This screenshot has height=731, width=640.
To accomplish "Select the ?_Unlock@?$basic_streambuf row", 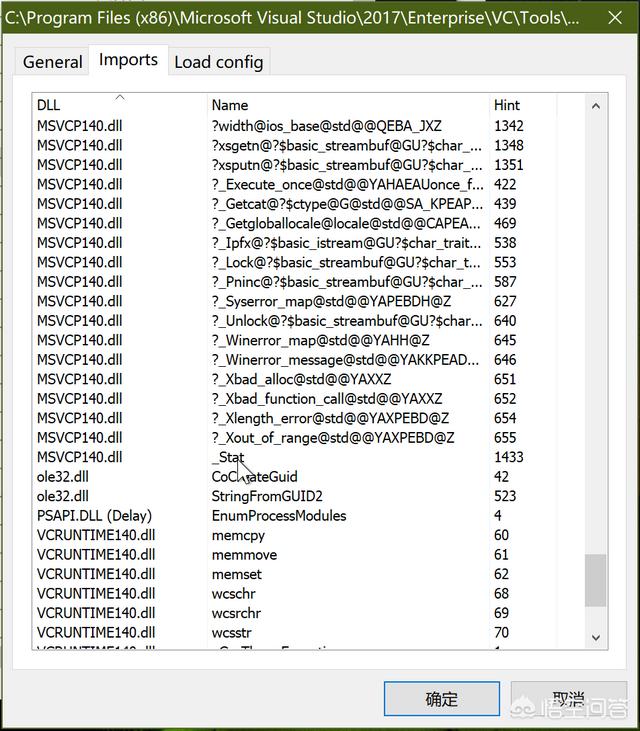I will coord(309,321).
